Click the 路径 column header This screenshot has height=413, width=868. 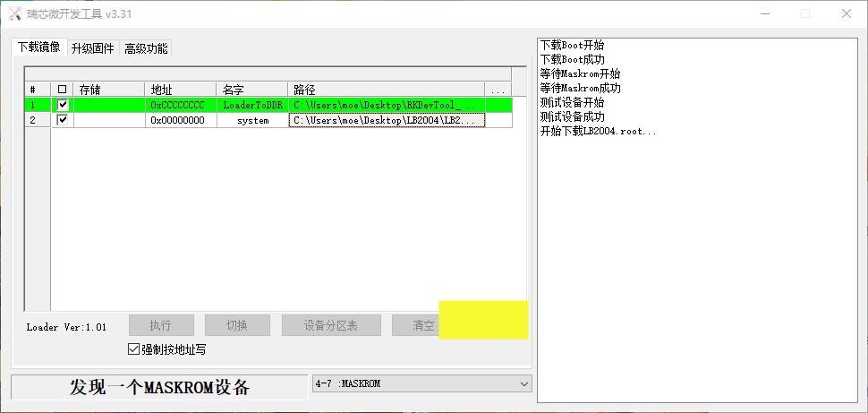pos(386,90)
